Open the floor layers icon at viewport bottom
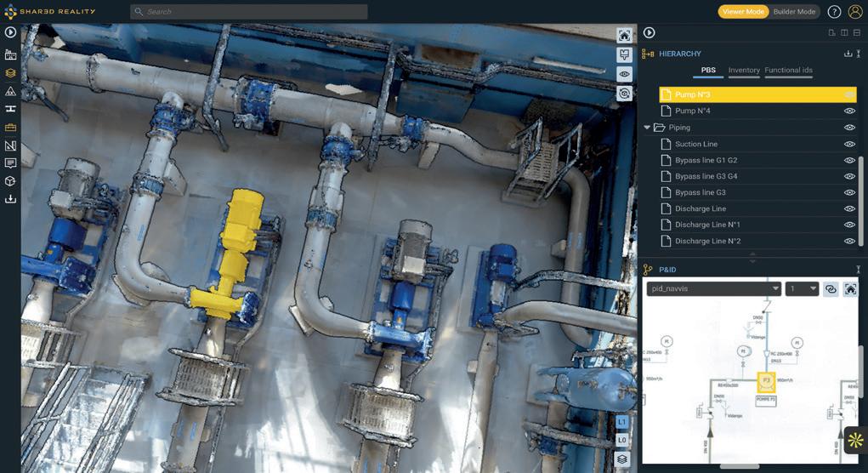The width and height of the screenshot is (868, 473). click(x=622, y=459)
